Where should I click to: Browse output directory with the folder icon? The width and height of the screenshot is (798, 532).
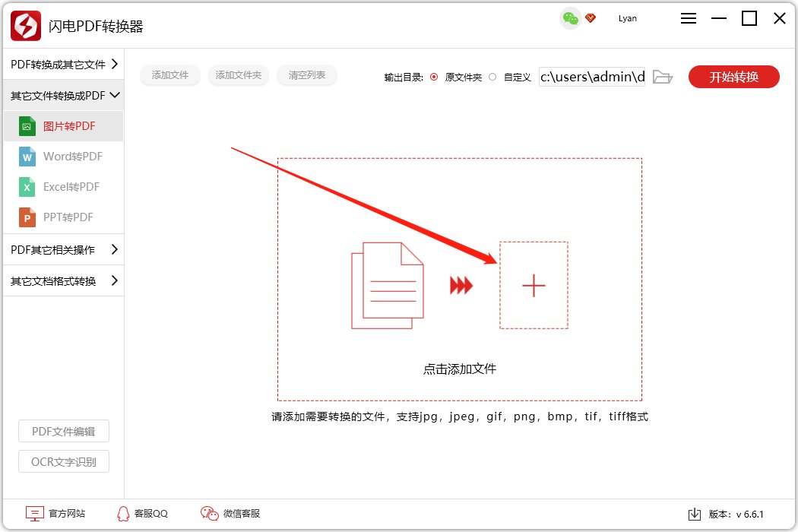click(662, 77)
